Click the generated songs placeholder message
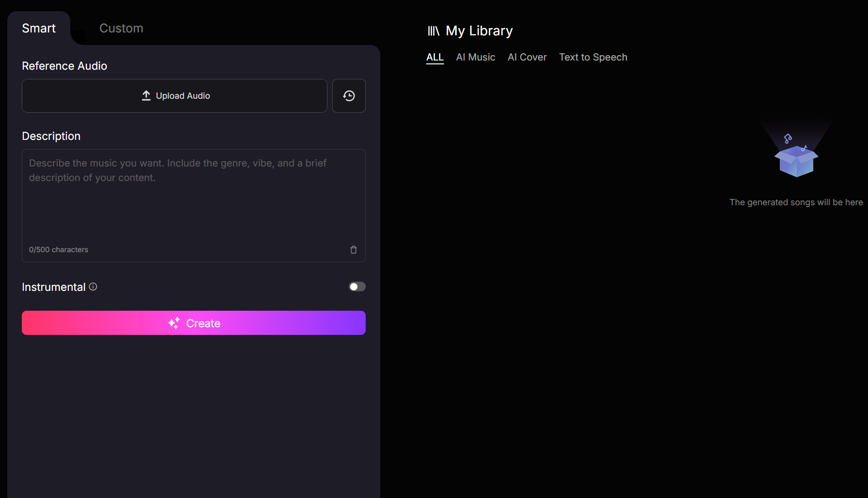 tap(796, 202)
